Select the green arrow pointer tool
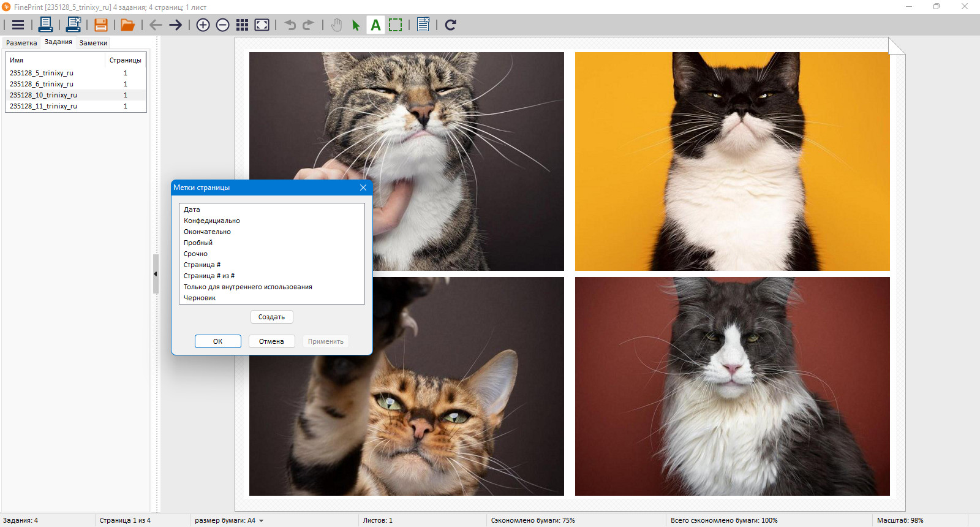This screenshot has height=527, width=980. coord(356,25)
